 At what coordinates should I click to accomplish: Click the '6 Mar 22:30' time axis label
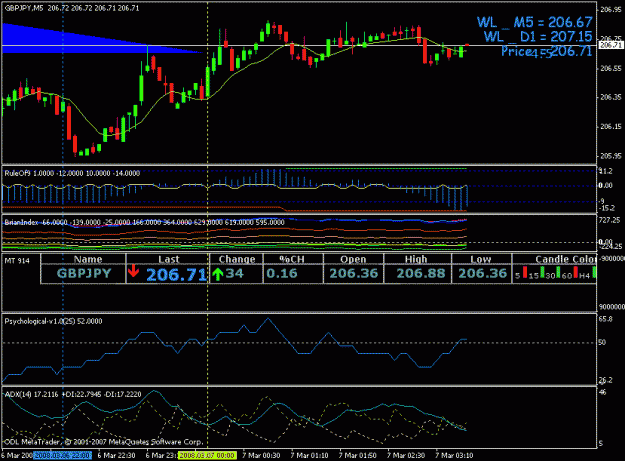[x=116, y=455]
